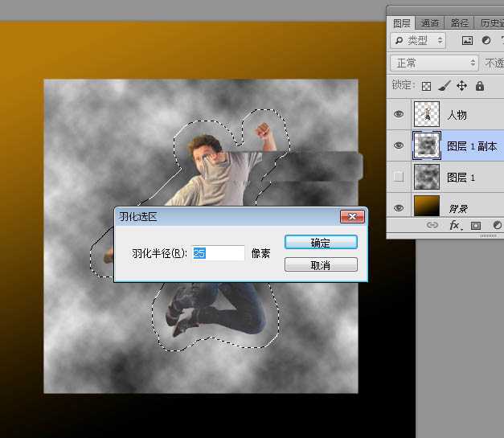Image resolution: width=504 pixels, height=438 pixels.
Task: Open the 类型 filter dropdown
Action: [418, 40]
